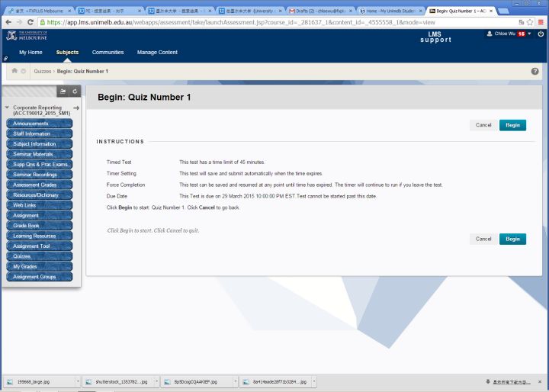The height and width of the screenshot is (392, 549).
Task: Click the Quizzes breadcrumb link
Action: (43, 71)
